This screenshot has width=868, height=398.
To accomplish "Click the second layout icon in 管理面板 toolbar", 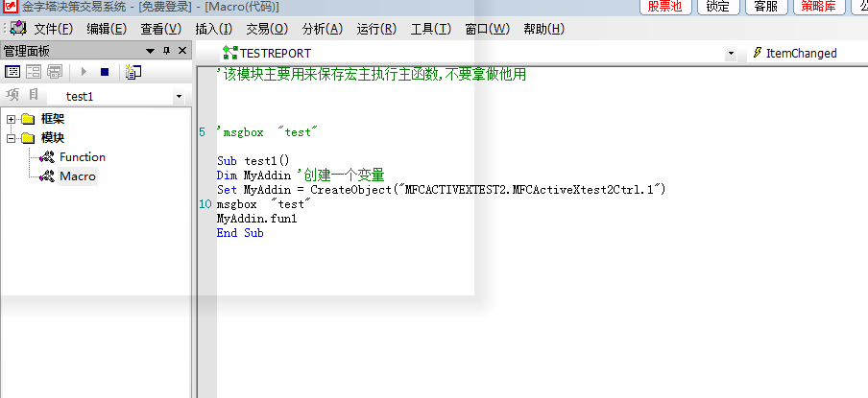I will tap(34, 71).
